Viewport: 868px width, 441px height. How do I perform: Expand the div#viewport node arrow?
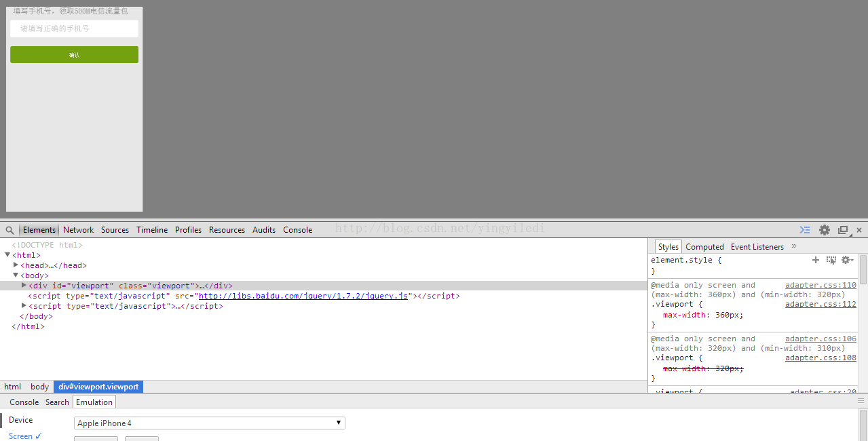click(x=24, y=286)
